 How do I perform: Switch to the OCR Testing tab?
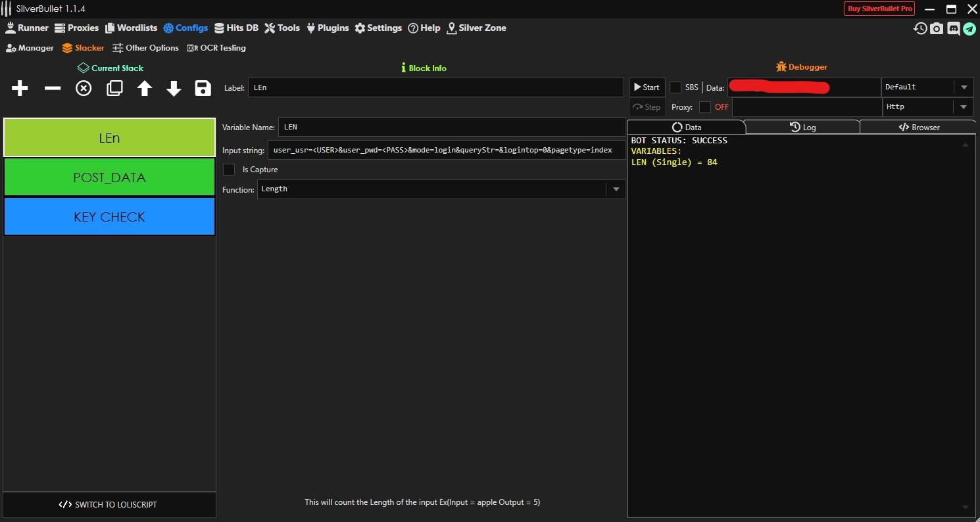(216, 47)
